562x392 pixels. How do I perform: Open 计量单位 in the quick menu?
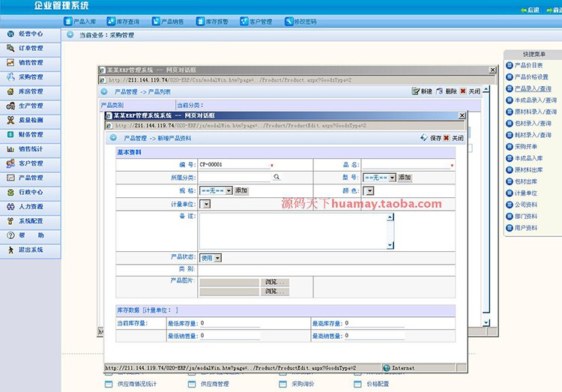coord(522,193)
